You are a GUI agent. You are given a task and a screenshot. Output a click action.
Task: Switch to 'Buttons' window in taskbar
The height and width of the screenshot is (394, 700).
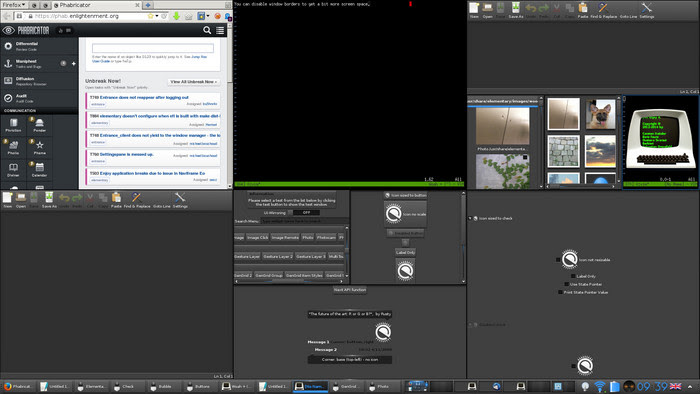coord(200,386)
